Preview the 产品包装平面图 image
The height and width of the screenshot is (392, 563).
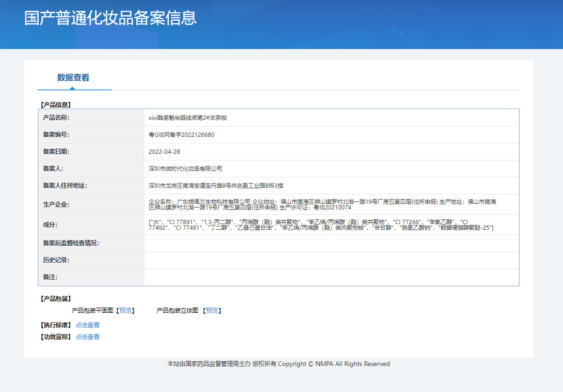[x=125, y=310]
